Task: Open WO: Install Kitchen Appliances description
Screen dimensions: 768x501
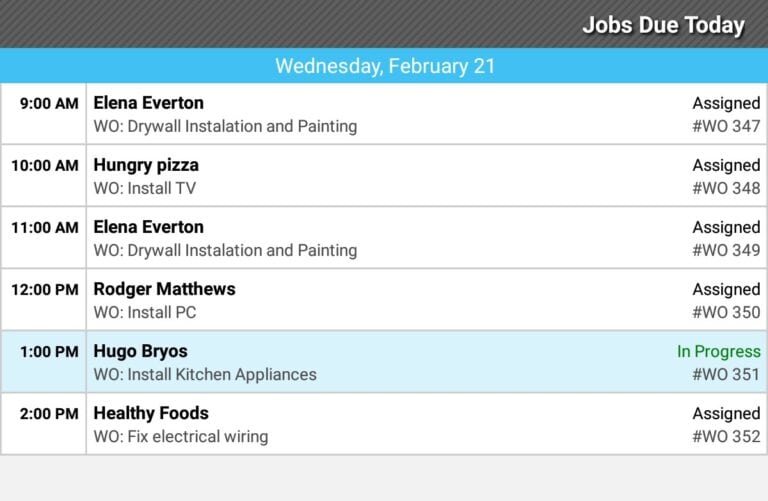Action: pos(205,375)
